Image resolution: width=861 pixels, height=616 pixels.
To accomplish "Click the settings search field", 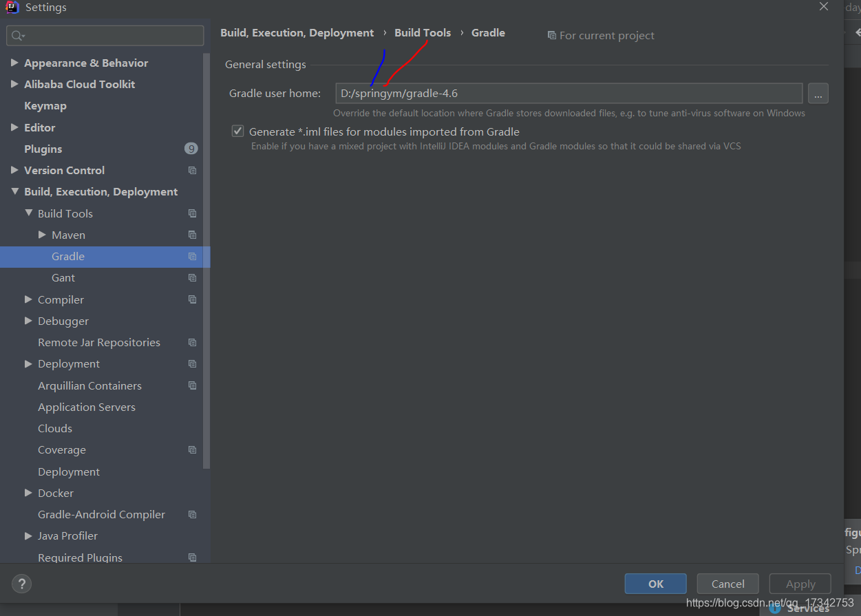I will [105, 36].
